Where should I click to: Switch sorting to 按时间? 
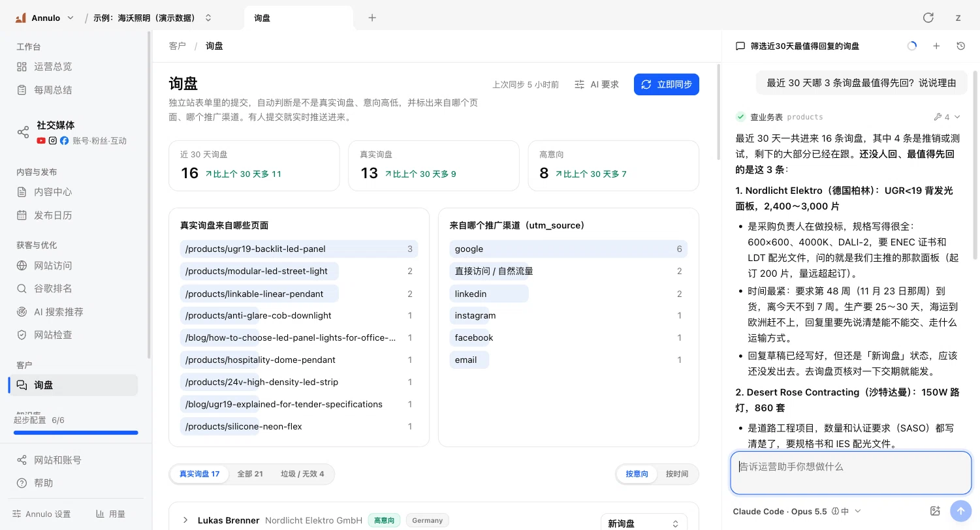point(676,474)
